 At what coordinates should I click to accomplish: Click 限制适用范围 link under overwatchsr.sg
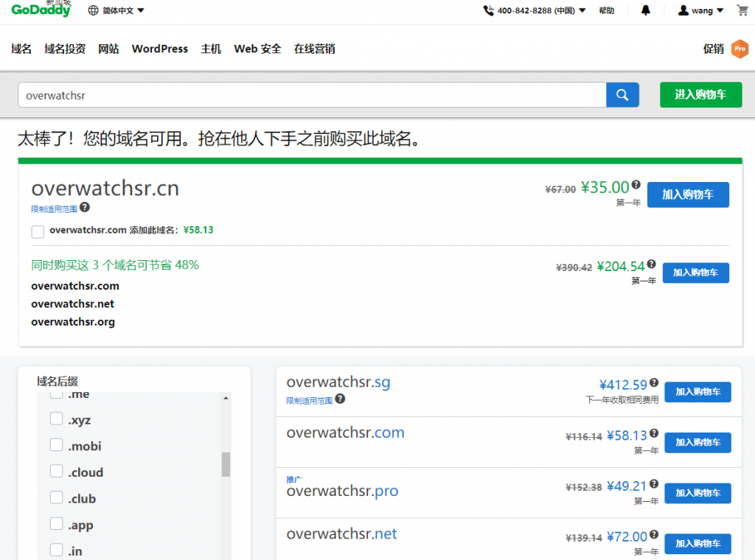(309, 400)
